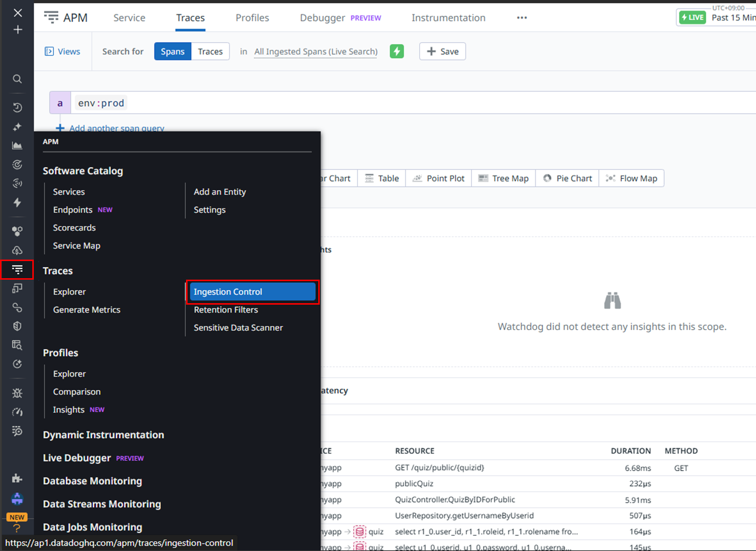Click the env:prod query input field
This screenshot has width=756, height=551.
pos(392,103)
